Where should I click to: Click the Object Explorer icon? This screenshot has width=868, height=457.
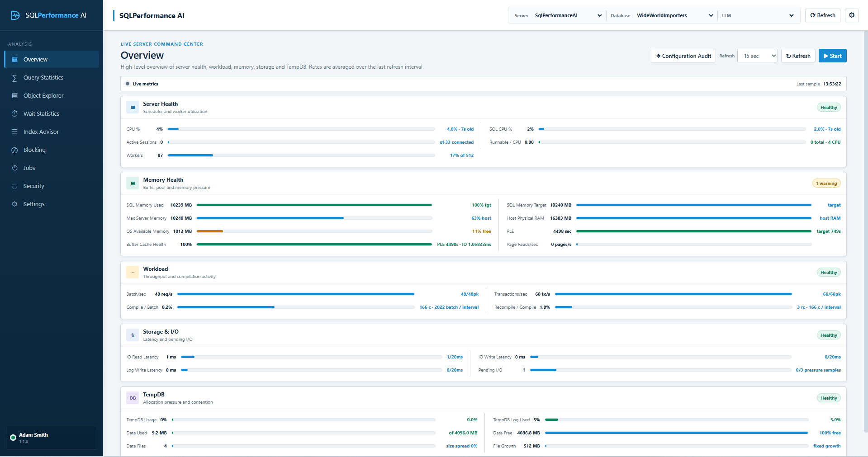point(14,96)
